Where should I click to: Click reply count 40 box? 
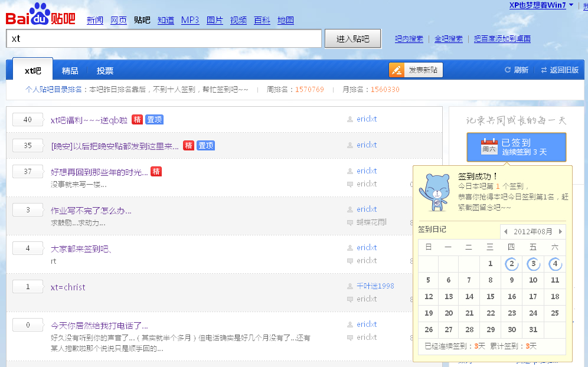(x=27, y=120)
